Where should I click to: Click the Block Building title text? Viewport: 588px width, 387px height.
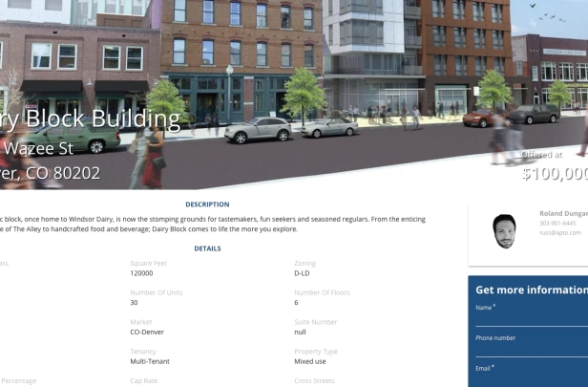(103, 119)
